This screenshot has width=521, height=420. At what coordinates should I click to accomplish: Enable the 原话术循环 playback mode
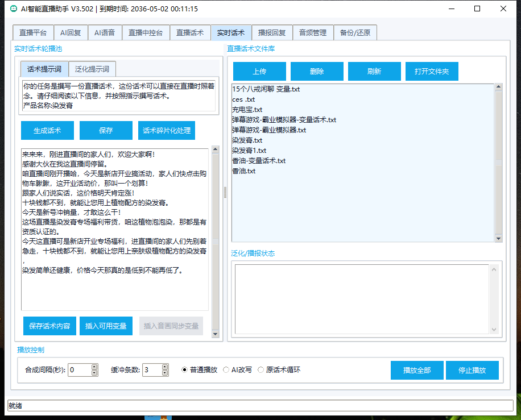pyautogui.click(x=261, y=370)
